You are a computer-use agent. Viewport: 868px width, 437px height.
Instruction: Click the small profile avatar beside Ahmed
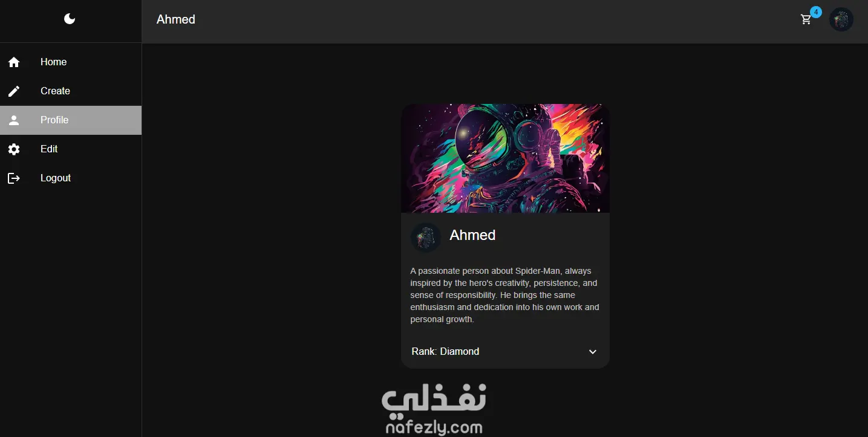click(x=426, y=238)
